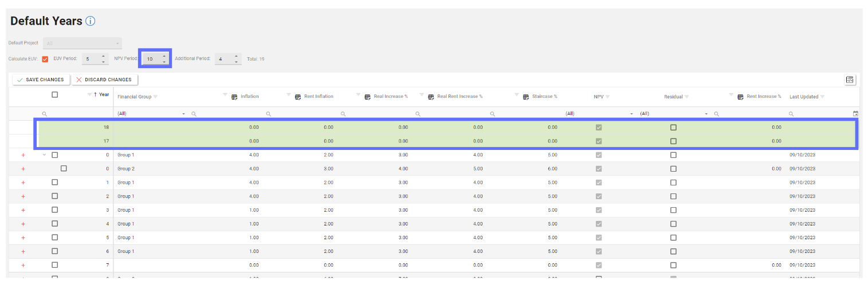Check the Residual box in year 18 row
Image resolution: width=868 pixels, height=285 pixels.
click(x=673, y=128)
